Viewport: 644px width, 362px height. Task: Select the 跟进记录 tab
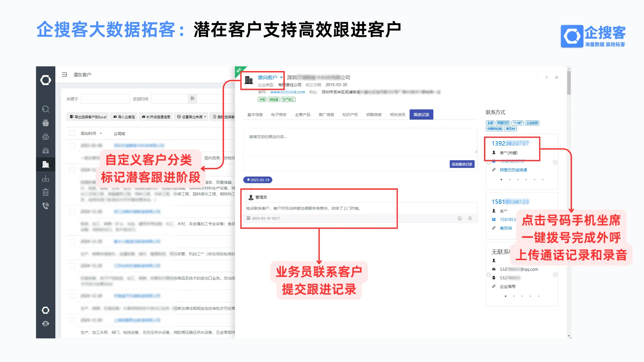(x=421, y=115)
